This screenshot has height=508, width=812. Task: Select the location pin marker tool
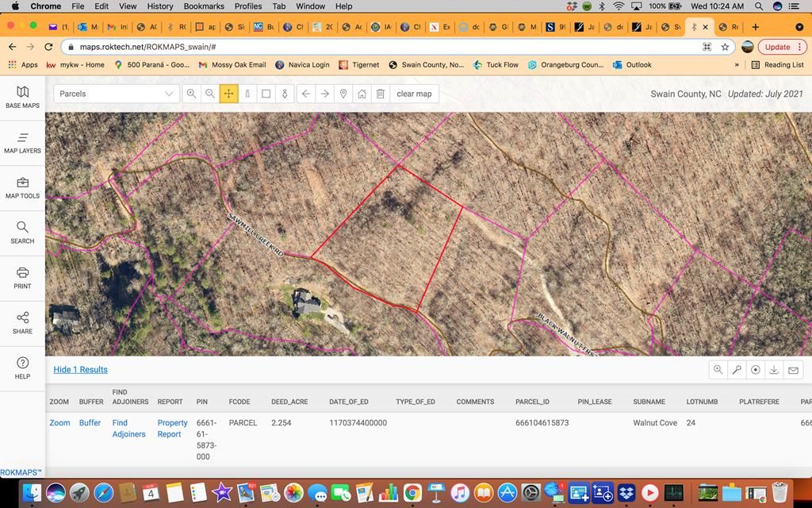[343, 94]
